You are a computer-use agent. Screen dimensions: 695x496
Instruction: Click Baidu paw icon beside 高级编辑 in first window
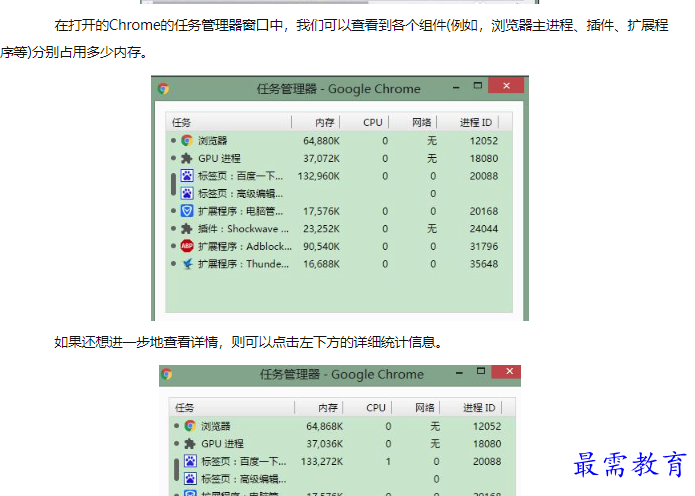187,194
